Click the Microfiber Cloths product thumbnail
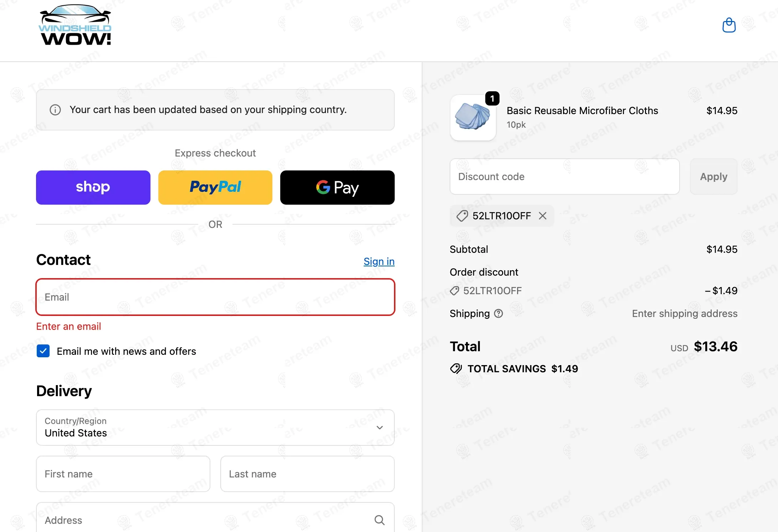Screen dimensions: 778x532 coord(473,117)
